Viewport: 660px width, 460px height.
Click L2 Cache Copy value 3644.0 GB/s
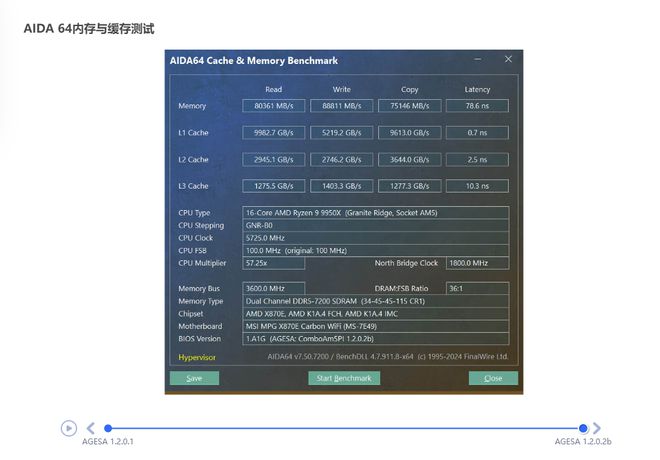[x=410, y=160]
